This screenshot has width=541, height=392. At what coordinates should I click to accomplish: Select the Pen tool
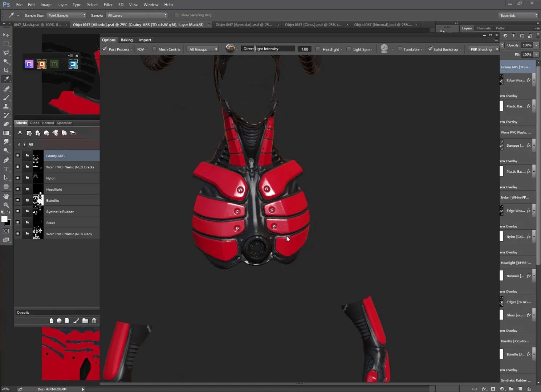coord(6,160)
